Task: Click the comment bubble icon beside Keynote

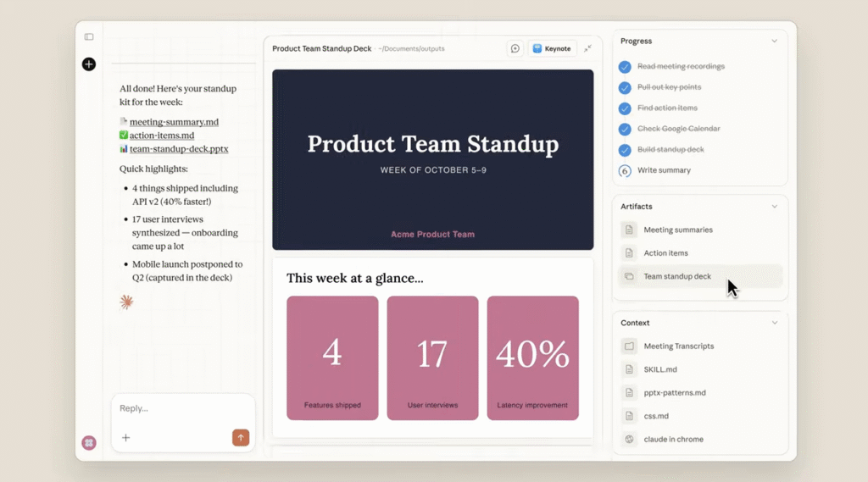Action: (x=515, y=49)
